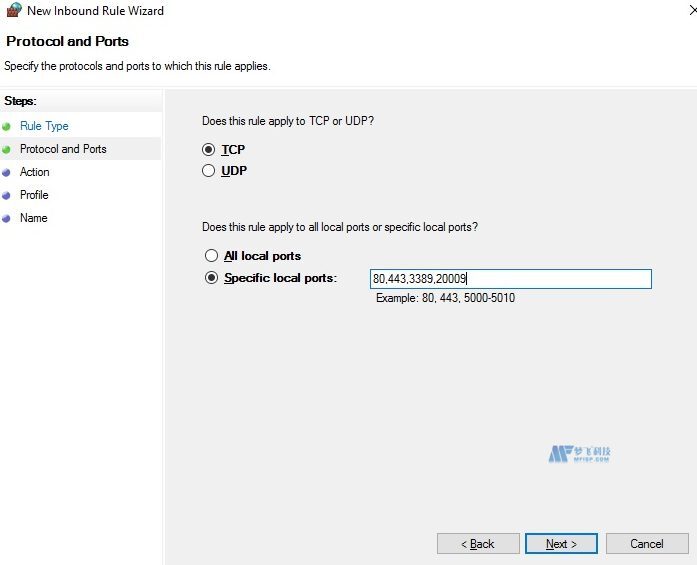Click the green Rule Type step bullet
697x565 pixels.
(7, 126)
